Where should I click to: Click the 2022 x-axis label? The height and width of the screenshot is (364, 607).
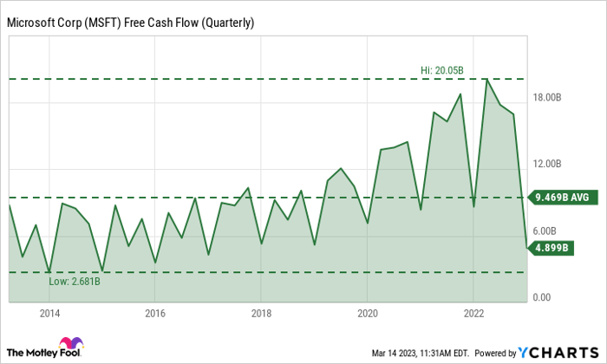[473, 314]
